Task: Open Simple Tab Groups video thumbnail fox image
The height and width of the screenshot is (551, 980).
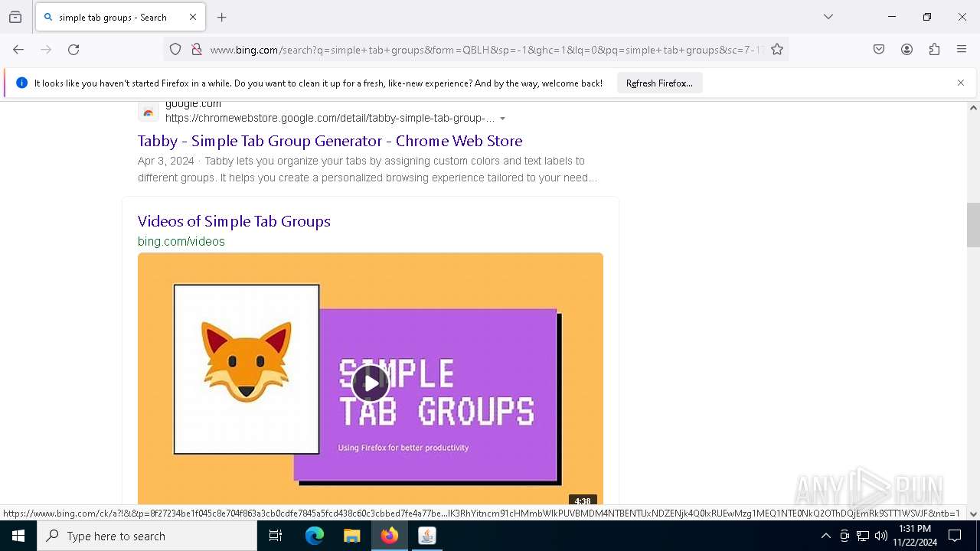Action: (247, 369)
